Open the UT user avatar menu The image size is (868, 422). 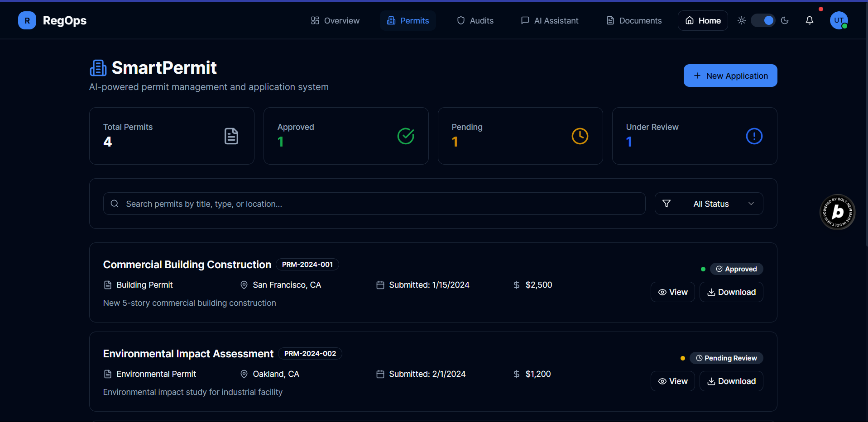(839, 20)
